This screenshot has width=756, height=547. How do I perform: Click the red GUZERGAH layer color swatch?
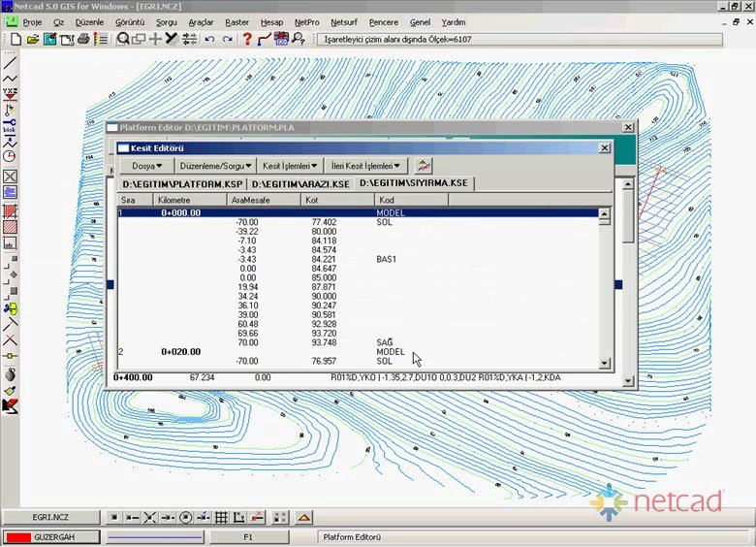tap(18, 537)
